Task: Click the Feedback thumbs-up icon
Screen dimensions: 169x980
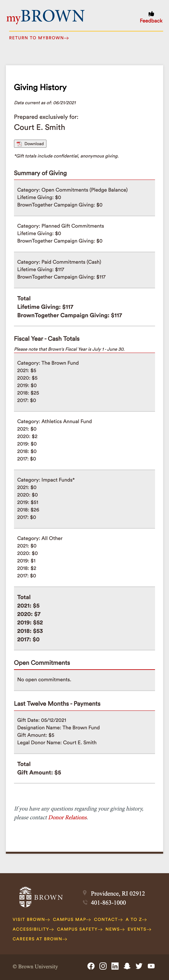Action: [x=151, y=14]
